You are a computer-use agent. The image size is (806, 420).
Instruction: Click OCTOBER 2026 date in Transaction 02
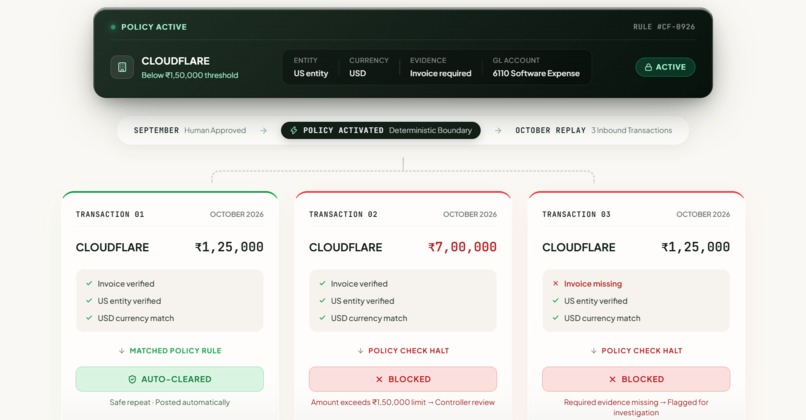(470, 214)
